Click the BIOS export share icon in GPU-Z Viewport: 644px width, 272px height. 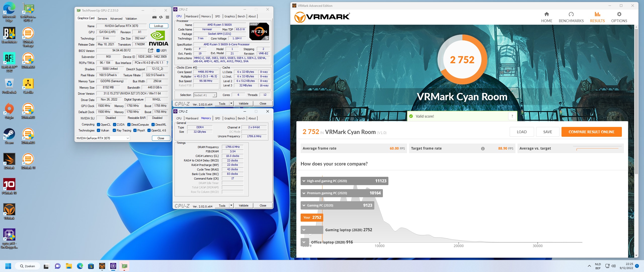(151, 50)
